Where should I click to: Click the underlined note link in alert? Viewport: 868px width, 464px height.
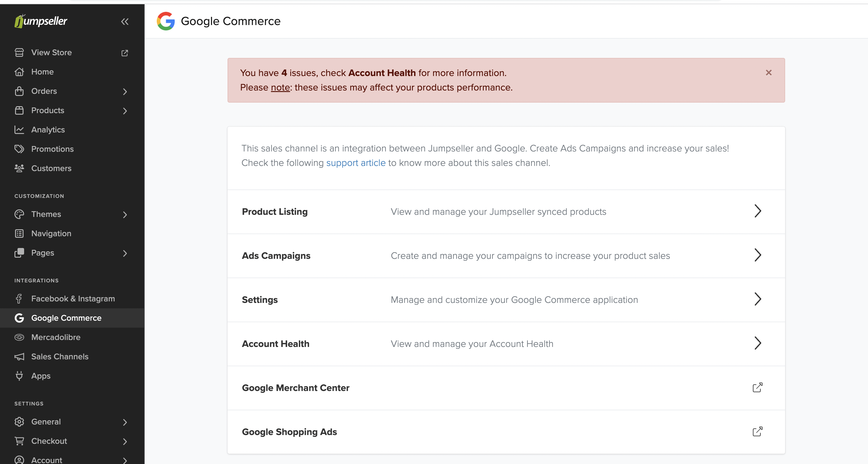click(x=280, y=88)
